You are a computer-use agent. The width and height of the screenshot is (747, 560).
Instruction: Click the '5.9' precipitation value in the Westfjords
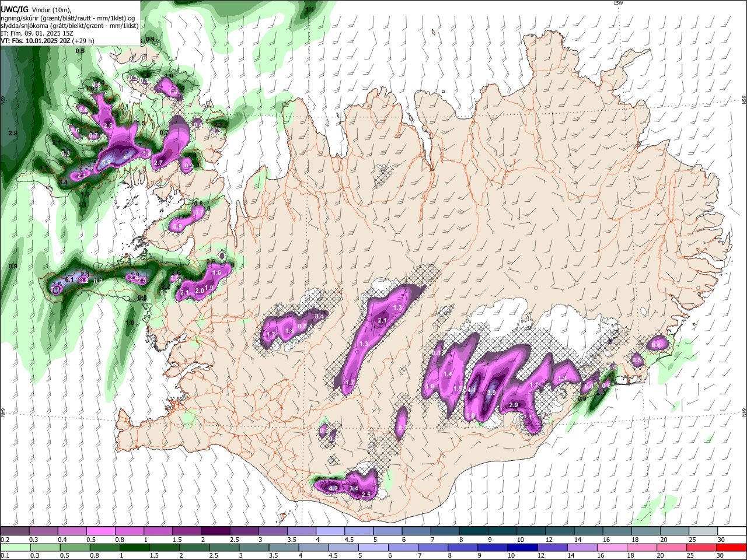tap(106, 163)
